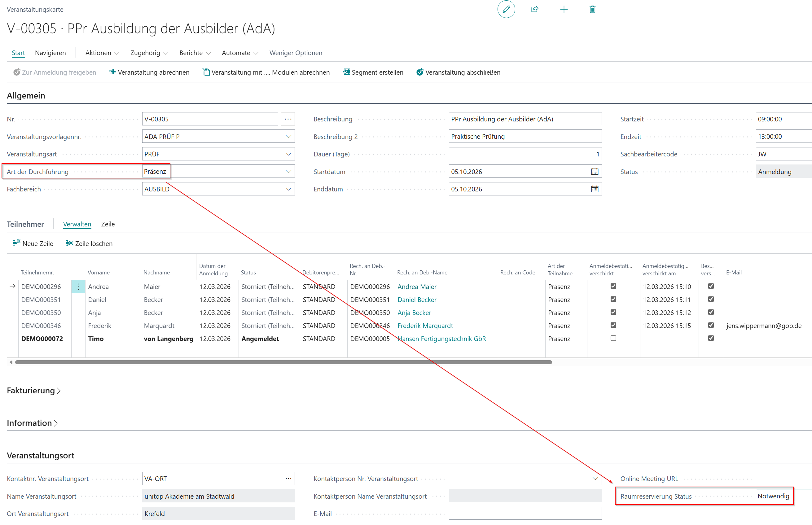This screenshot has width=812, height=525.
Task: Open the Aktionen menu
Action: (x=102, y=53)
